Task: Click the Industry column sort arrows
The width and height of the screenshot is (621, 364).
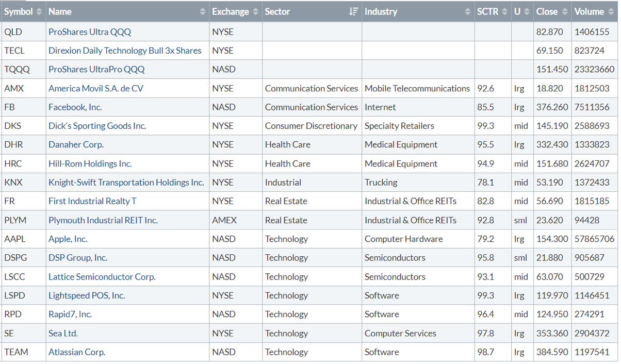Action: (x=467, y=12)
